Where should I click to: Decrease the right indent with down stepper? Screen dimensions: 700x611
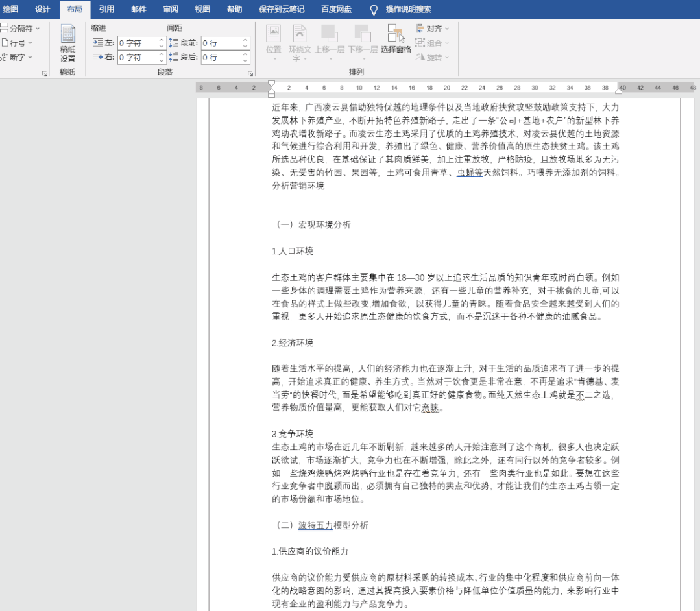pyautogui.click(x=162, y=60)
